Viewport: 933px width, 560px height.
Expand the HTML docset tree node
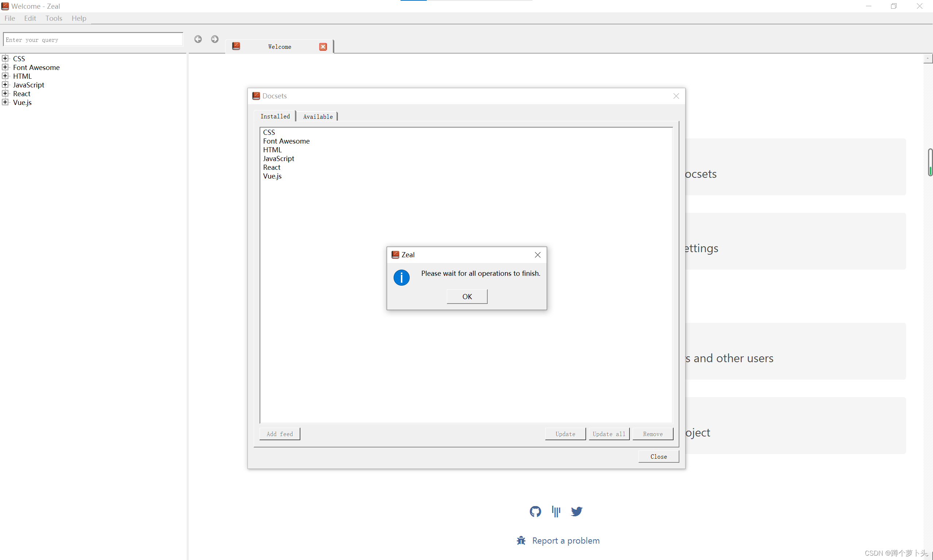click(5, 76)
